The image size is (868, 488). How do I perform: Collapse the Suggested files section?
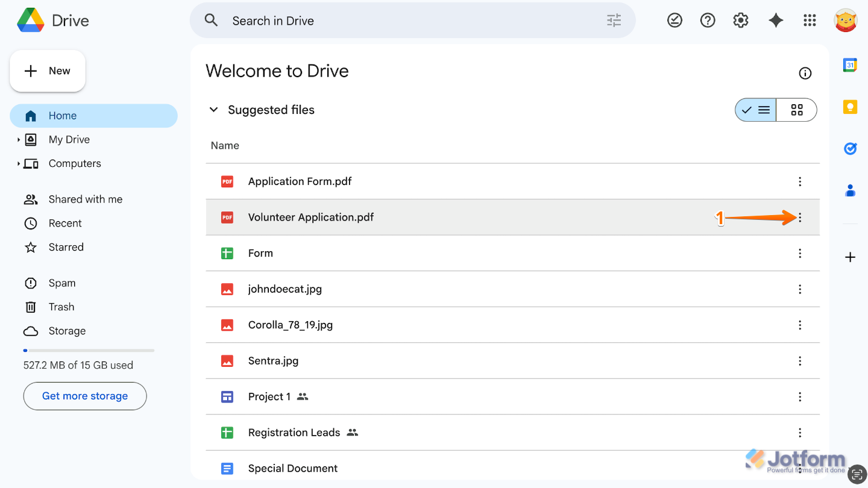(214, 110)
